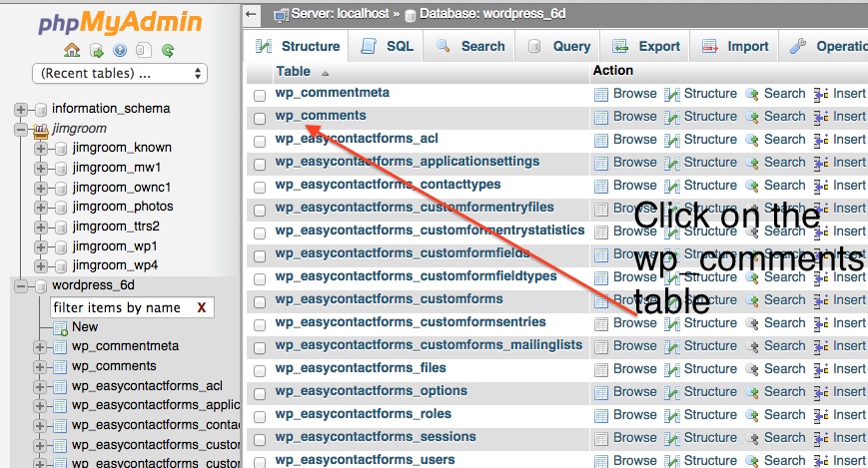Screen dimensions: 868x468
Task: Click the New table icon in sidebar
Action: click(x=60, y=328)
